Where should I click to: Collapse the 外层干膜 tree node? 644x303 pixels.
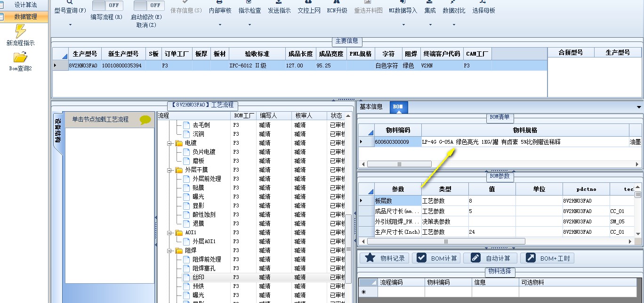click(x=169, y=170)
